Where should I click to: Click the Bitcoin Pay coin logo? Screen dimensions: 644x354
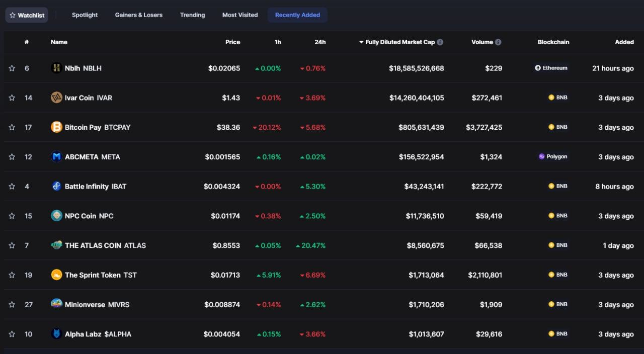coord(56,127)
